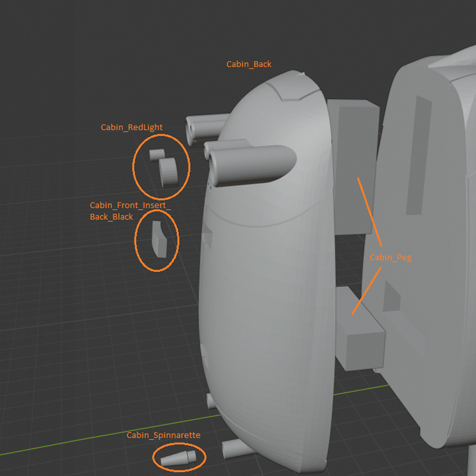Click the small dark recess on right cabin half

(x=392, y=297)
